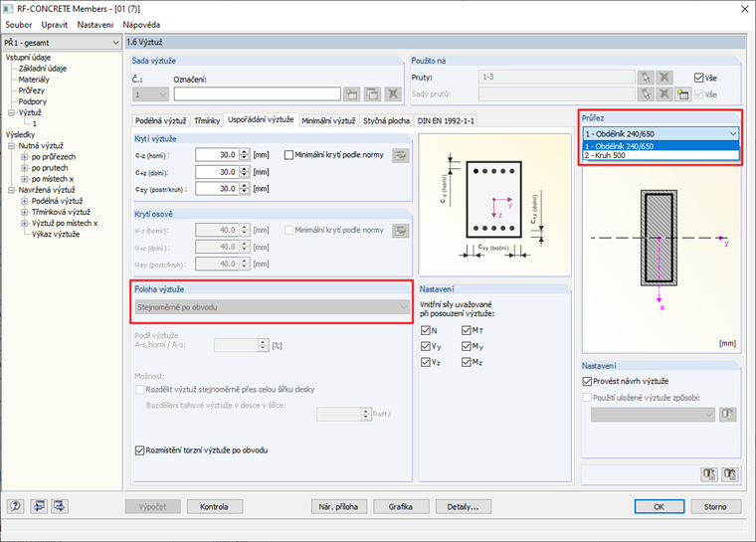Image resolution: width=756 pixels, height=542 pixels.
Task: Cancel with the Storno button
Action: coord(715,506)
